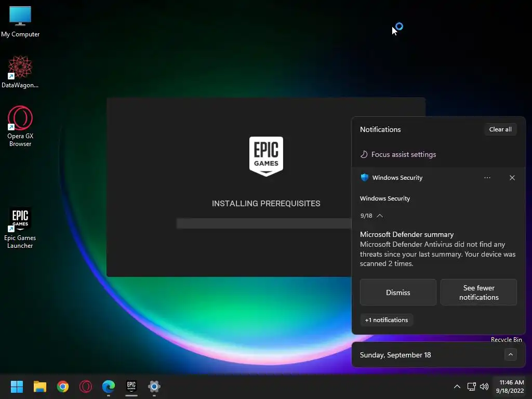Expand the calendar with chevron button
This screenshot has height=399, width=532.
[x=510, y=354]
